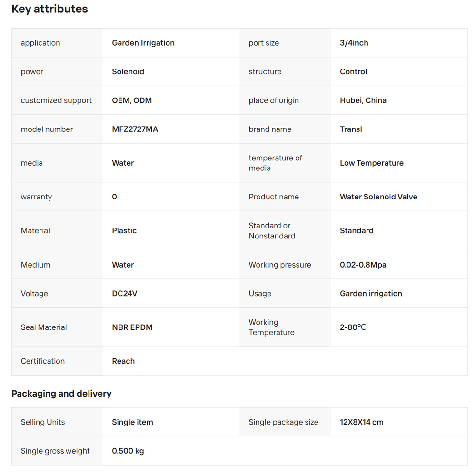This screenshot has width=476, height=476.
Task: Click the 12X8X14 cm package size value
Action: pos(362,422)
